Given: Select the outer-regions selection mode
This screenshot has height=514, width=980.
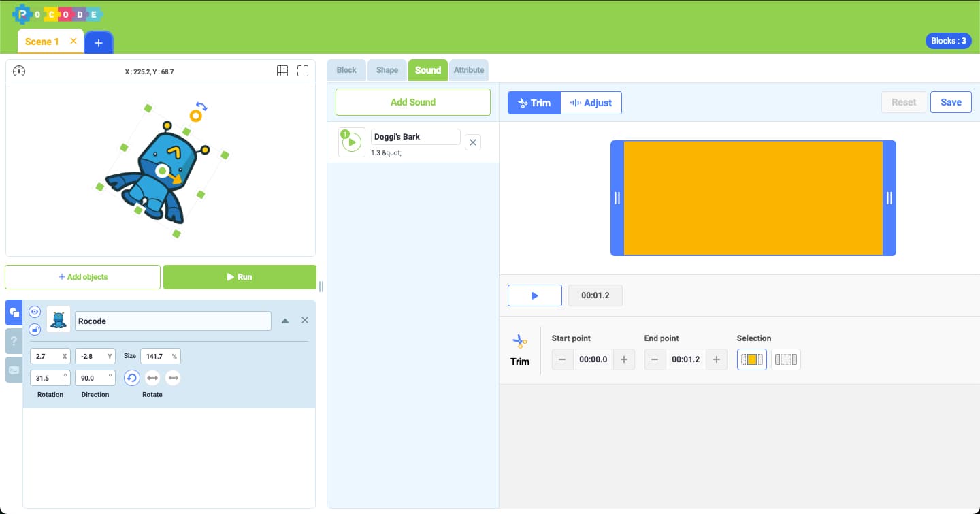Looking at the screenshot, I should 785,359.
